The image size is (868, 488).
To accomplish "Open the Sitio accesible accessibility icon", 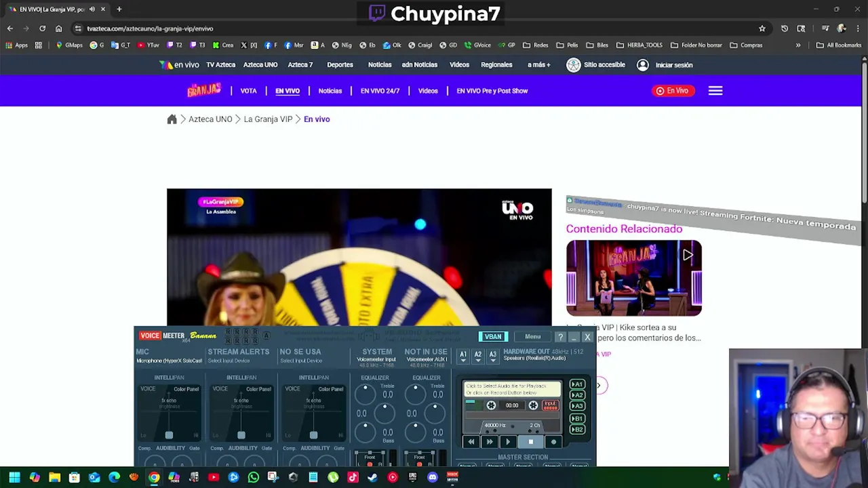I will click(574, 65).
